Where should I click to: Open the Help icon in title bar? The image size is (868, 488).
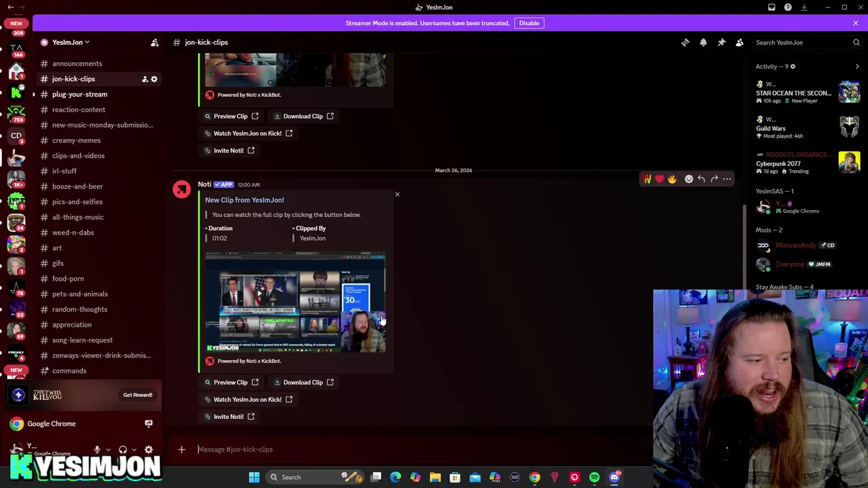788,7
